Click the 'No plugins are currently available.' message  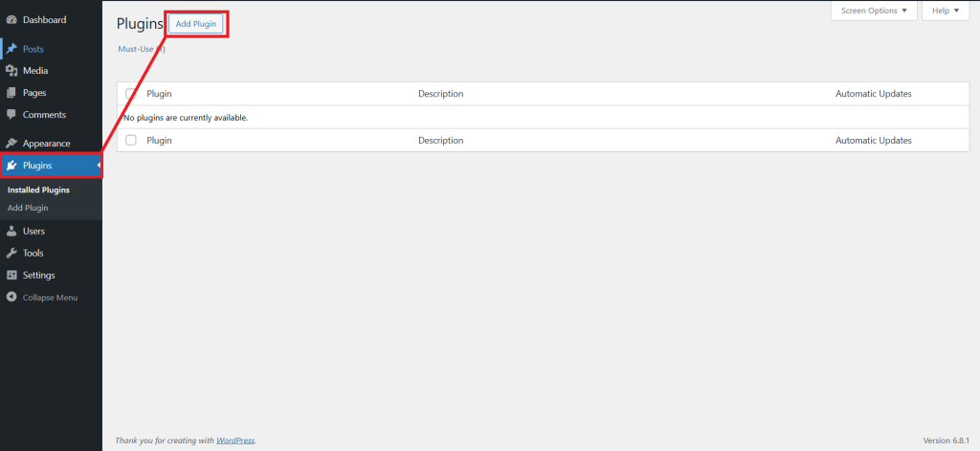pyautogui.click(x=186, y=118)
